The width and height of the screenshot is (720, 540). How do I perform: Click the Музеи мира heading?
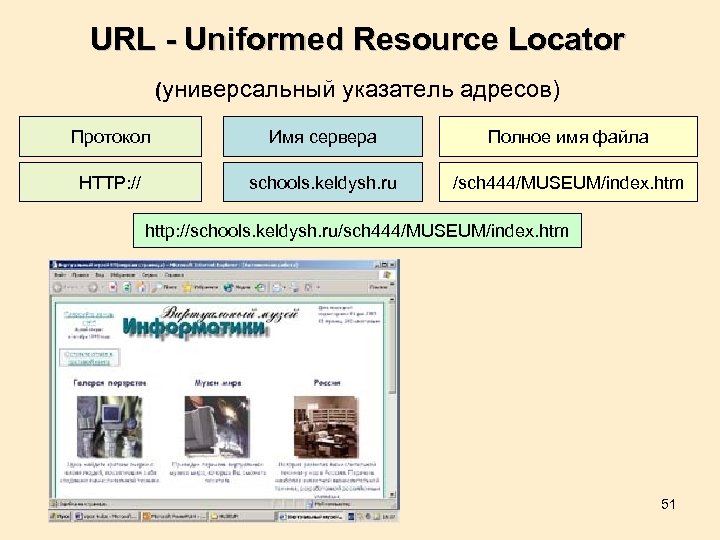(218, 382)
